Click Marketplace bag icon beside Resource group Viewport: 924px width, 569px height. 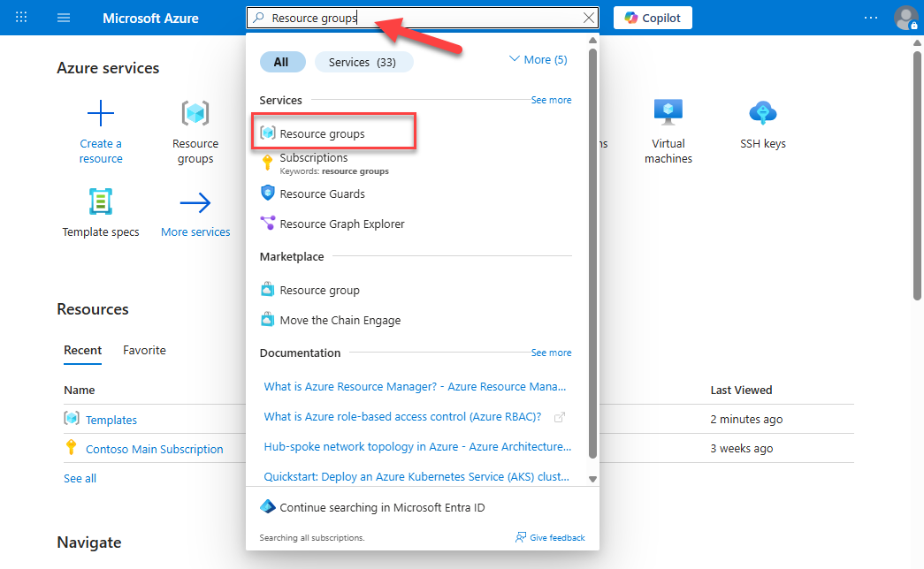pyautogui.click(x=268, y=289)
